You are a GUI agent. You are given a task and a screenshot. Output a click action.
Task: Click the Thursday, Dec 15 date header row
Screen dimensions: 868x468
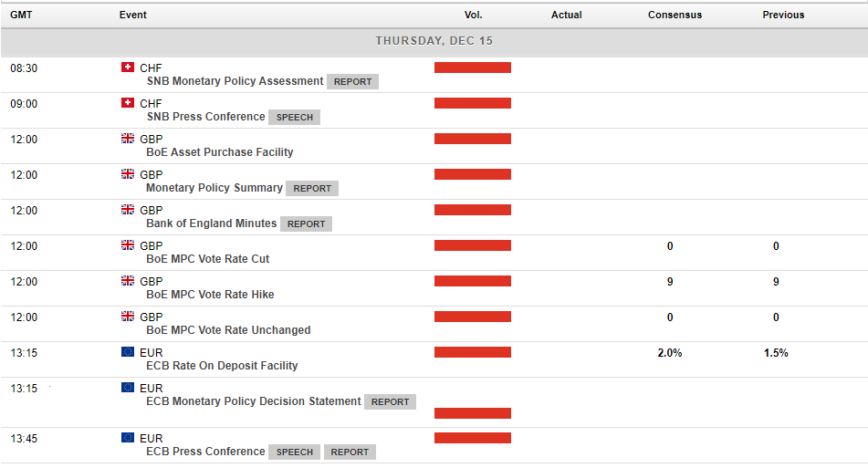434,41
